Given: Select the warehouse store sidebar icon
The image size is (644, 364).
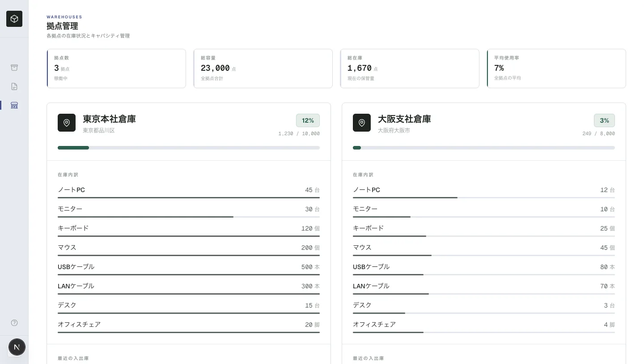Looking at the screenshot, I should pos(14,105).
